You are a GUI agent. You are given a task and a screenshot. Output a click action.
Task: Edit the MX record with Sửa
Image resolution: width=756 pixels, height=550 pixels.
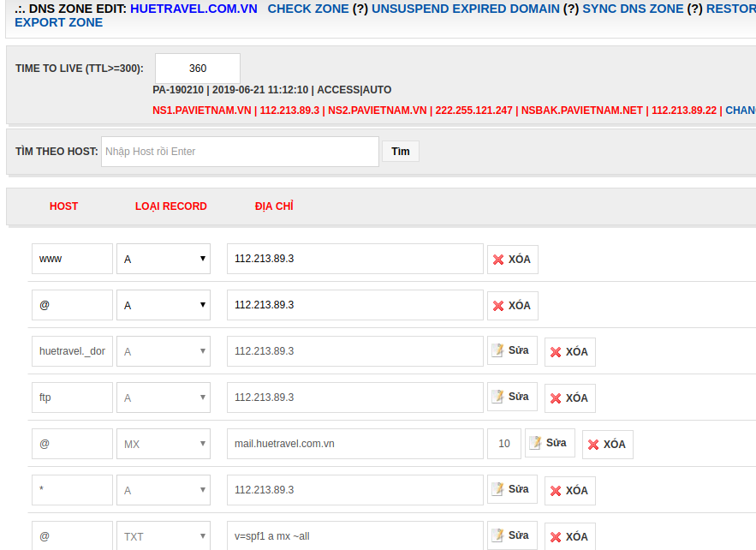[x=550, y=443]
